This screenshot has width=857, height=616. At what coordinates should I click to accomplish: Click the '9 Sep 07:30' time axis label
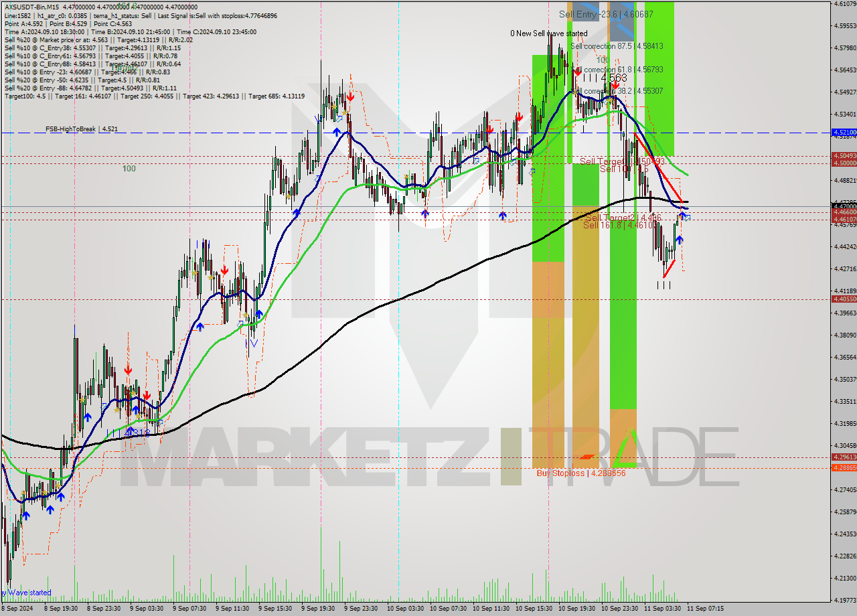point(189,609)
